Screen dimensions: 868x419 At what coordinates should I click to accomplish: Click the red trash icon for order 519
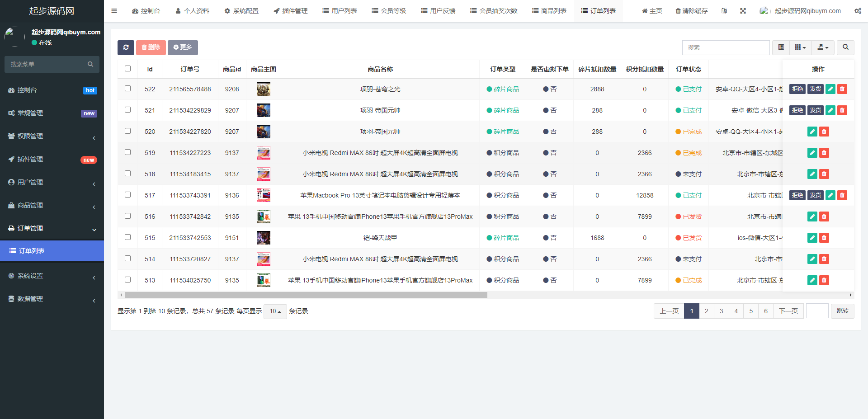(824, 153)
